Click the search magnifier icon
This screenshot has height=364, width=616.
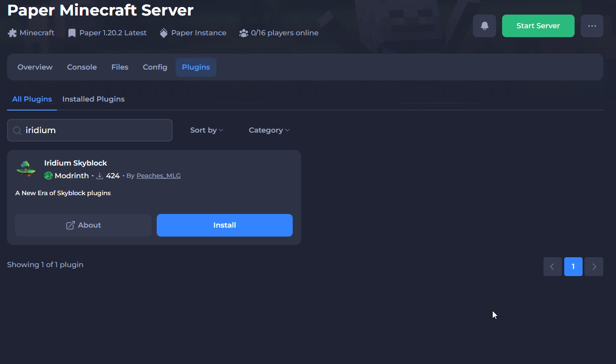point(17,131)
